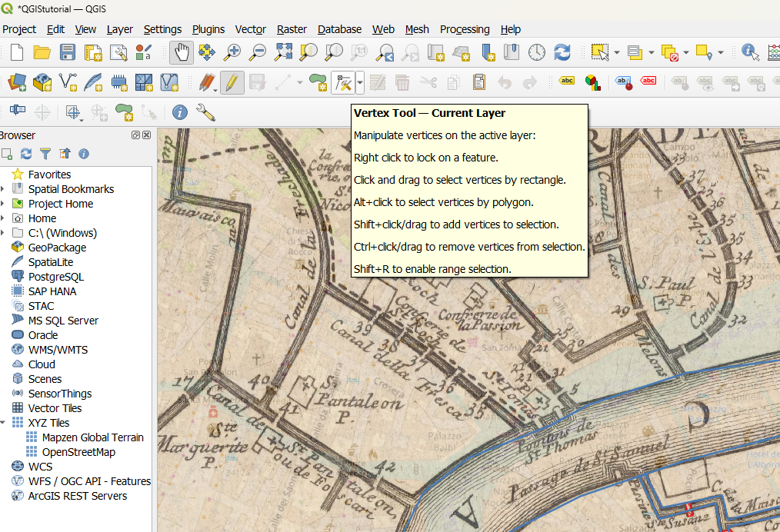Screen dimensions: 780x532
Task: Open a project with the yellow folder icon
Action: point(42,52)
